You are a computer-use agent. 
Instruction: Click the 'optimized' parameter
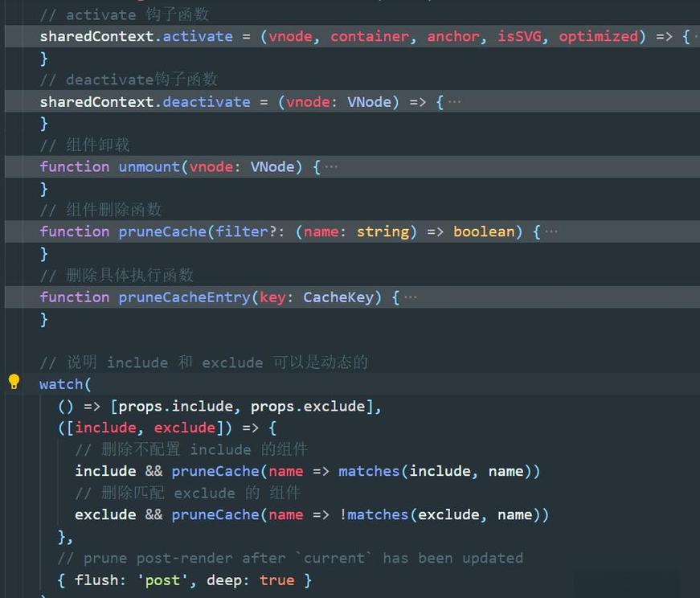[x=598, y=36]
